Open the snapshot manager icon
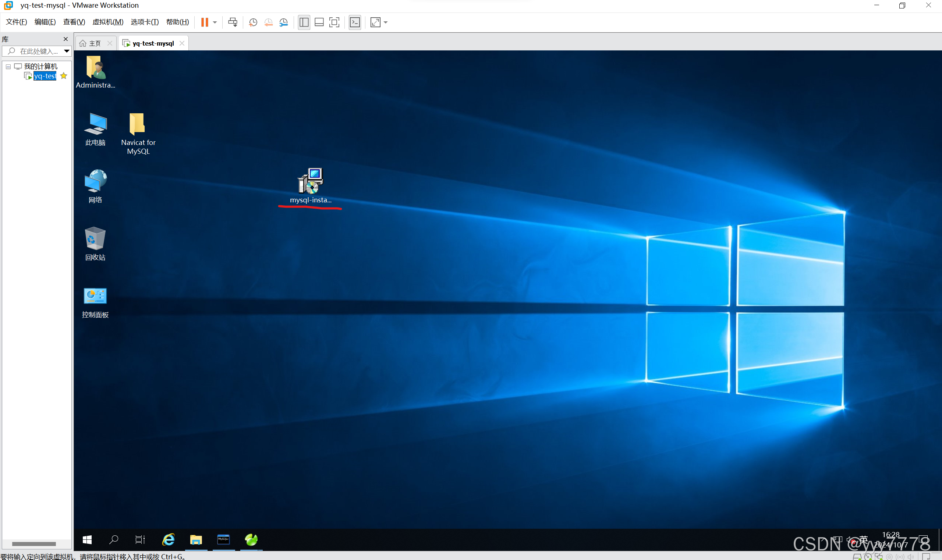The width and height of the screenshot is (942, 560). click(x=283, y=22)
